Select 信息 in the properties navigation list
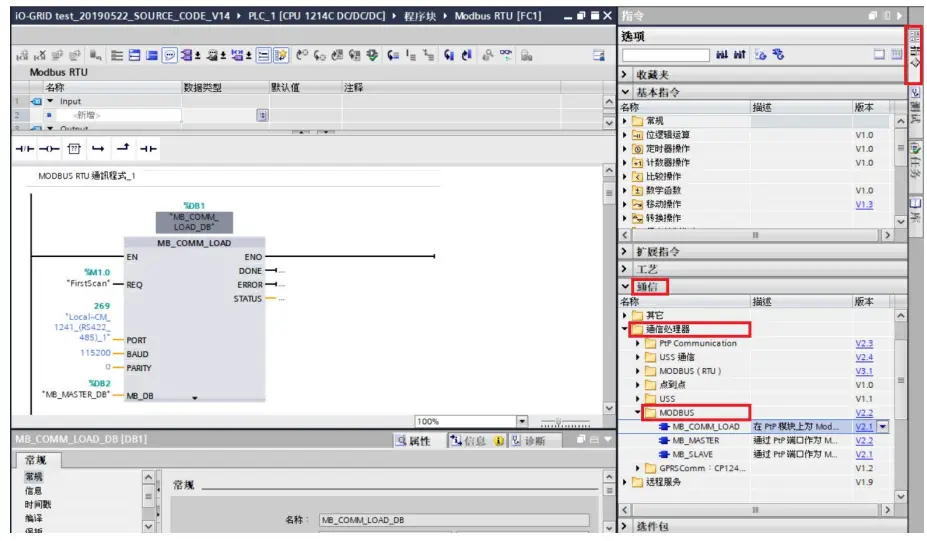Screen dimensions: 927x541 point(33,491)
